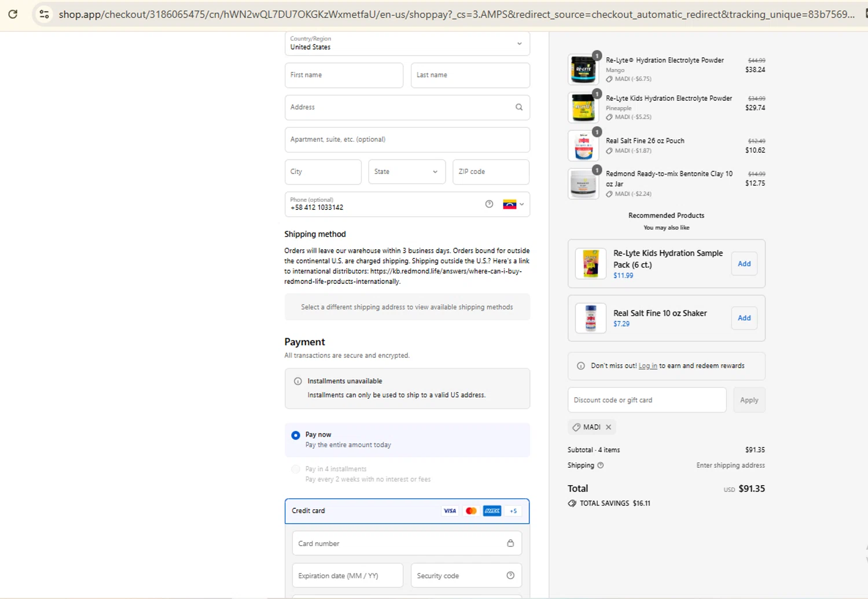Open Real Salt Fine 10 oz Shaker image
The height and width of the screenshot is (599, 868).
tap(591, 318)
